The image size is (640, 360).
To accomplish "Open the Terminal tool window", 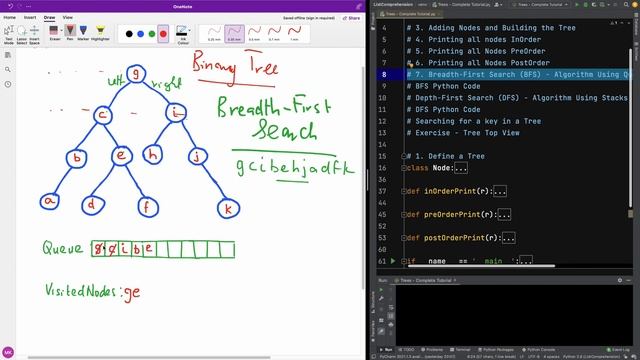I will [x=460, y=350].
